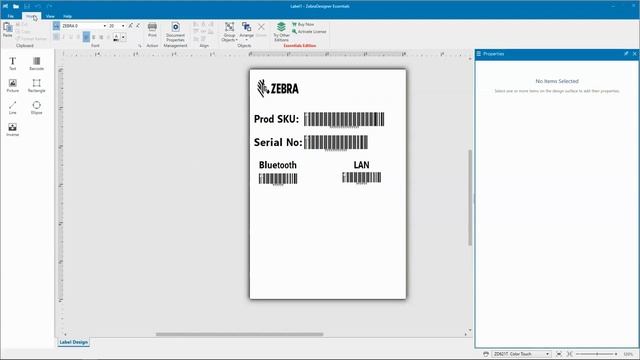Screen dimensions: 640x360
Task: Select the Zebra logo on the label
Action: pos(278,88)
